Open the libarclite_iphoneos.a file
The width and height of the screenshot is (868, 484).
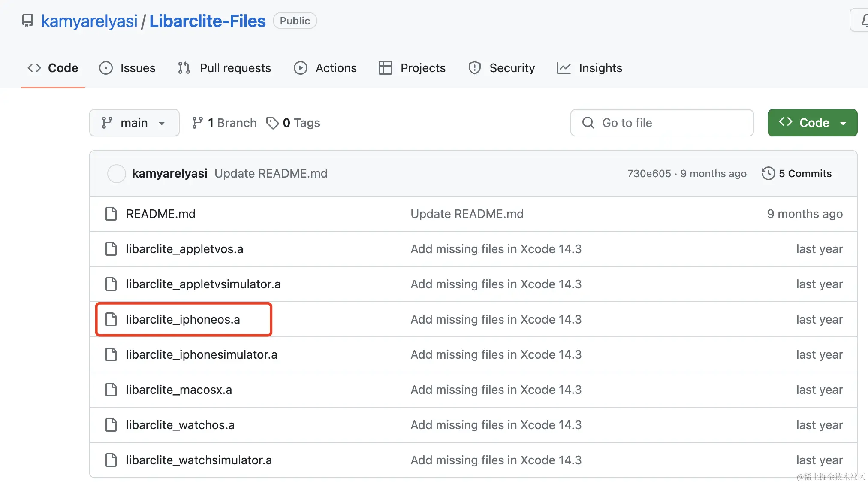tap(183, 320)
